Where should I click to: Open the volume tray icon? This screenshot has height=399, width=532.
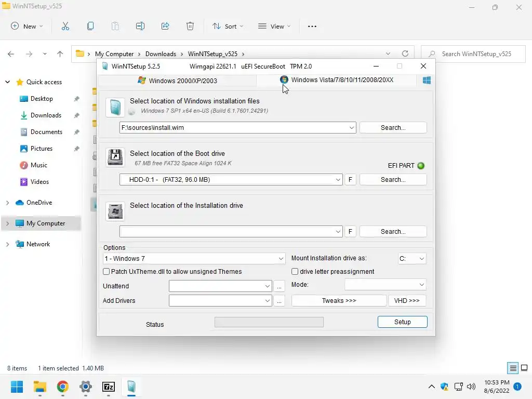[x=471, y=387]
